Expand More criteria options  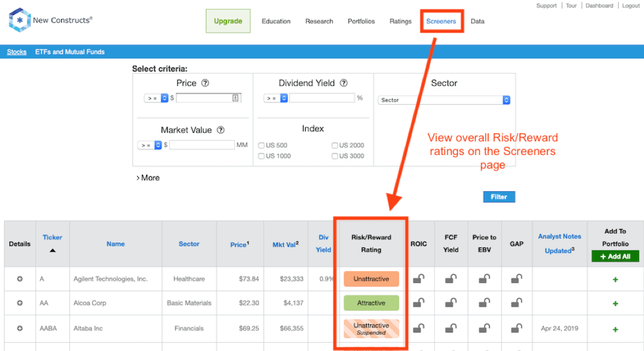click(148, 178)
